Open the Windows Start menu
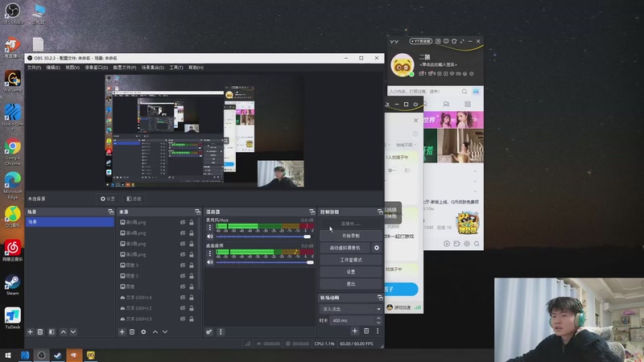This screenshot has width=644, height=362. pos(8,355)
